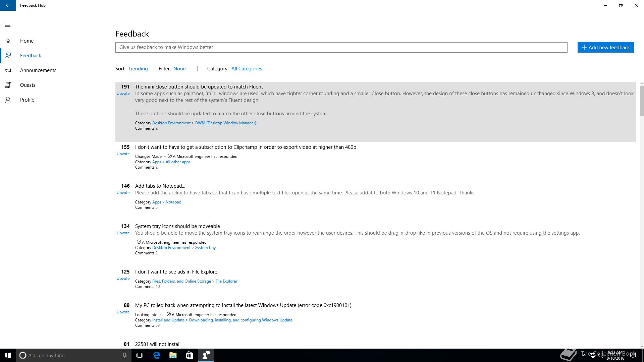Click the back arrow button
The image size is (644, 362).
tap(8, 5)
